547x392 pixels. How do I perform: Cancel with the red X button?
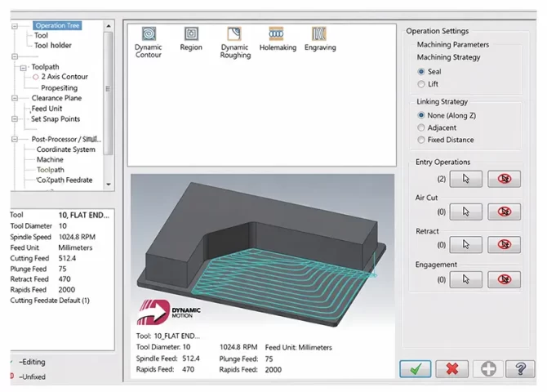[x=451, y=369]
